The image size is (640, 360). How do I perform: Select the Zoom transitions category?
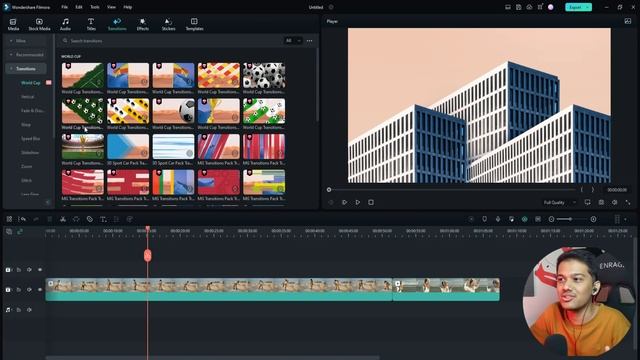[x=27, y=167]
